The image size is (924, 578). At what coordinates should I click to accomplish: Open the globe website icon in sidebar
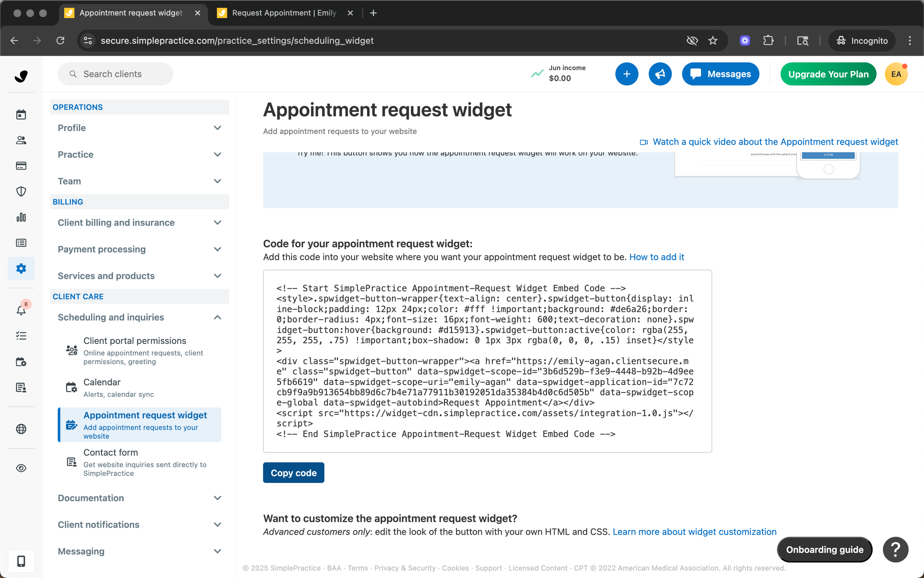click(21, 429)
